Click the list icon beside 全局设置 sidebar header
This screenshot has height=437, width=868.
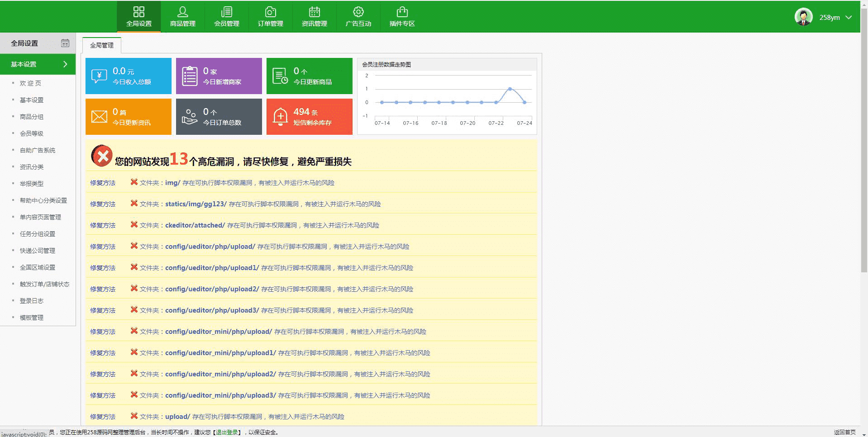[x=65, y=43]
